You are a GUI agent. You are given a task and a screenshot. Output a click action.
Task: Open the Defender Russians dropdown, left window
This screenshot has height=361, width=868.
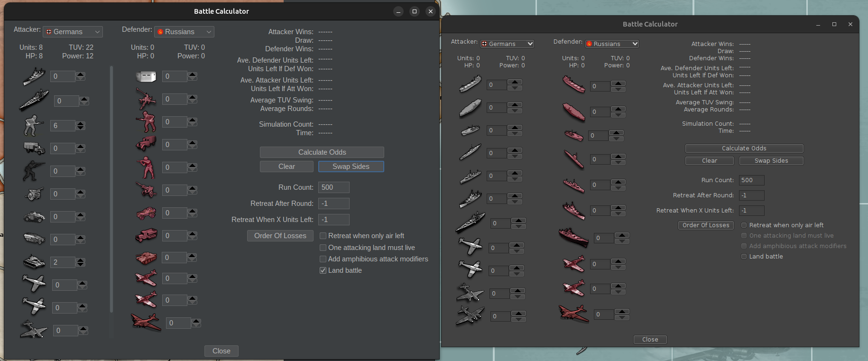pyautogui.click(x=184, y=32)
